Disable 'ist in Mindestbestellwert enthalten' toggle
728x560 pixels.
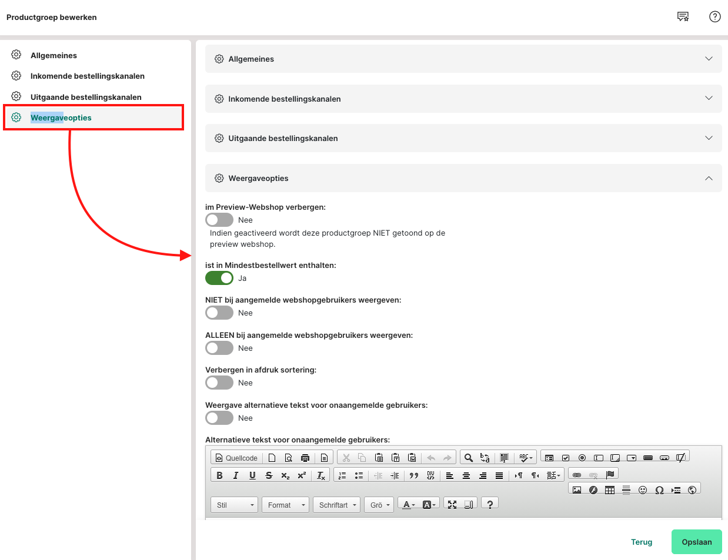coord(219,278)
